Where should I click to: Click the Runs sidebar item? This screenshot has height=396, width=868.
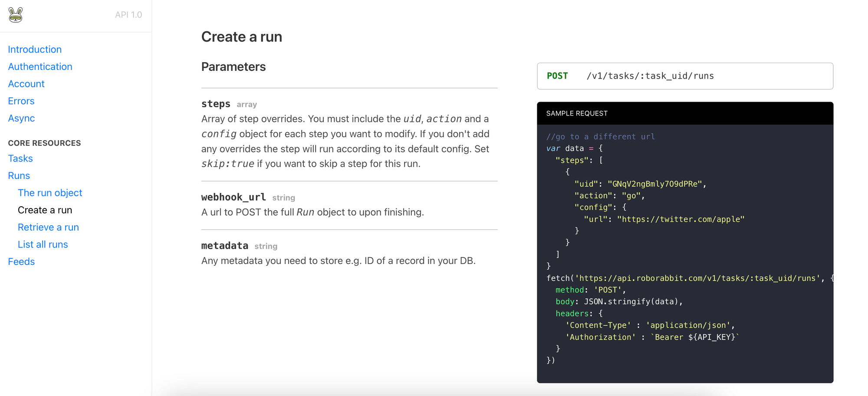(19, 176)
